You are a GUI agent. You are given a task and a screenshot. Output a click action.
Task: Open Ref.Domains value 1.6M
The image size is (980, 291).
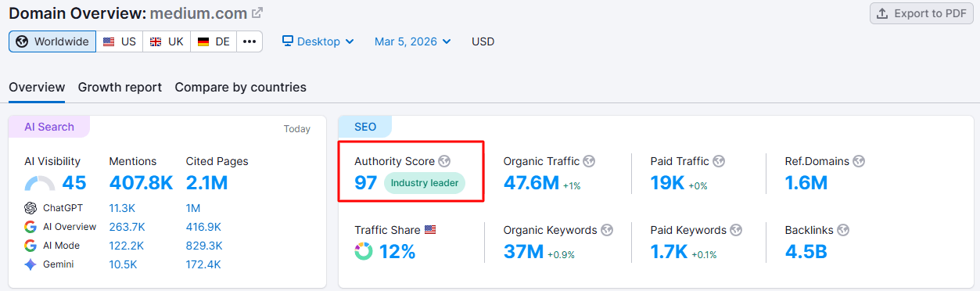coord(806,183)
